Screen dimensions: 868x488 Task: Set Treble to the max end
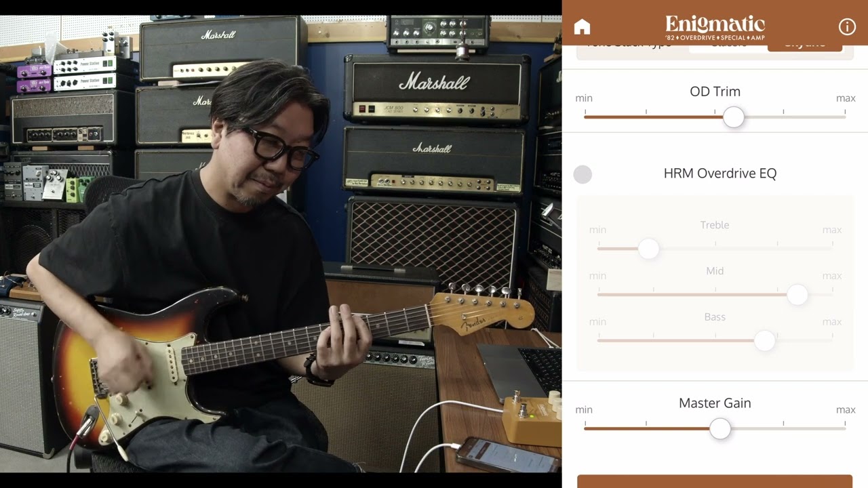(x=832, y=248)
